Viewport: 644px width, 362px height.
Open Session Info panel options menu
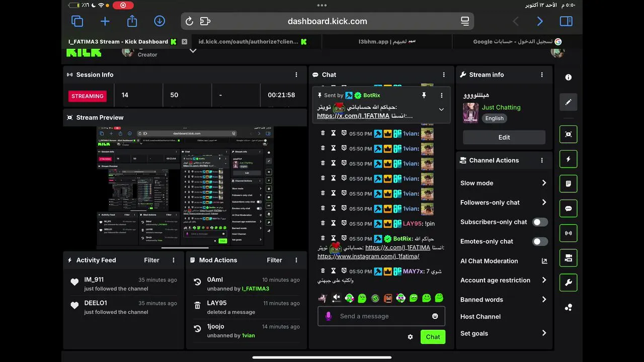coord(296,74)
